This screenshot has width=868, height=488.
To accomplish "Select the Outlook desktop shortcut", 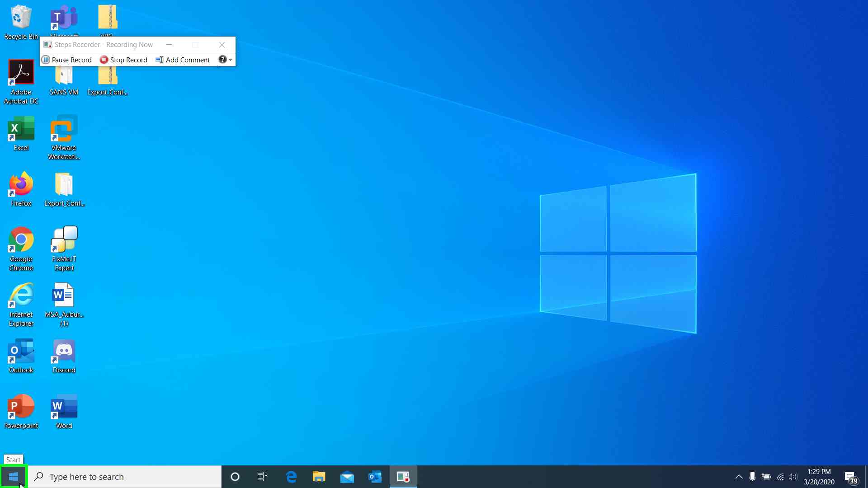I will tap(21, 355).
